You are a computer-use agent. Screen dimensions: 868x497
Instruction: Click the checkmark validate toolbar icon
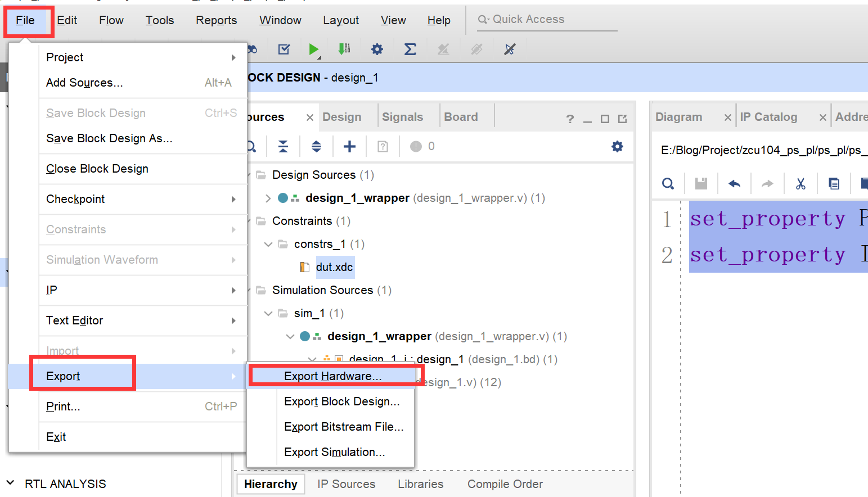(284, 49)
